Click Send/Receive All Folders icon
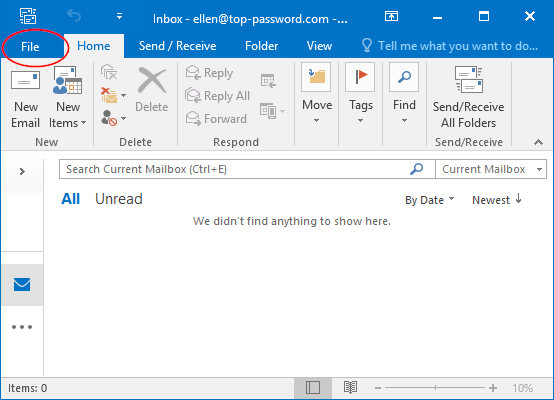Screen dimensions: 554x400 click(x=468, y=80)
